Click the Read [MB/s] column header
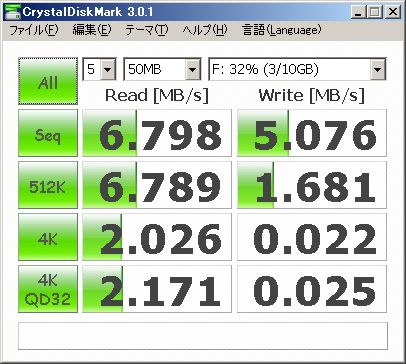The height and width of the screenshot is (364, 406). pyautogui.click(x=157, y=96)
